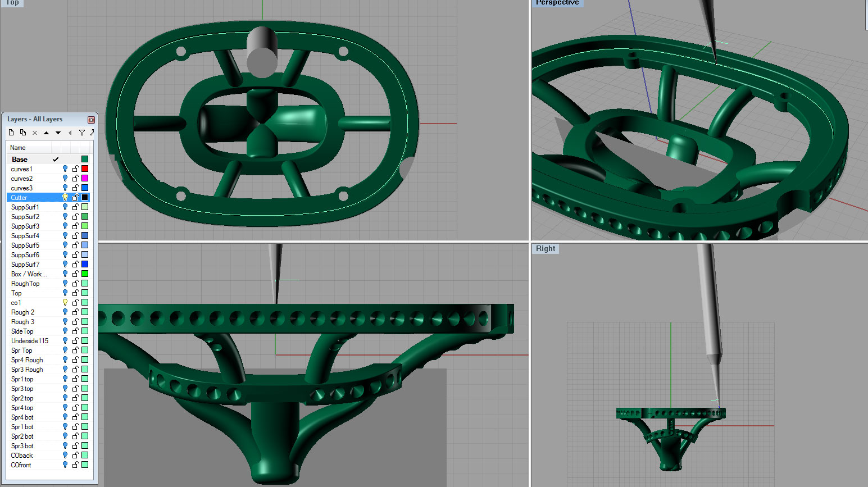Click the New Layer icon in Layers panel
The height and width of the screenshot is (487, 868).
[x=11, y=133]
